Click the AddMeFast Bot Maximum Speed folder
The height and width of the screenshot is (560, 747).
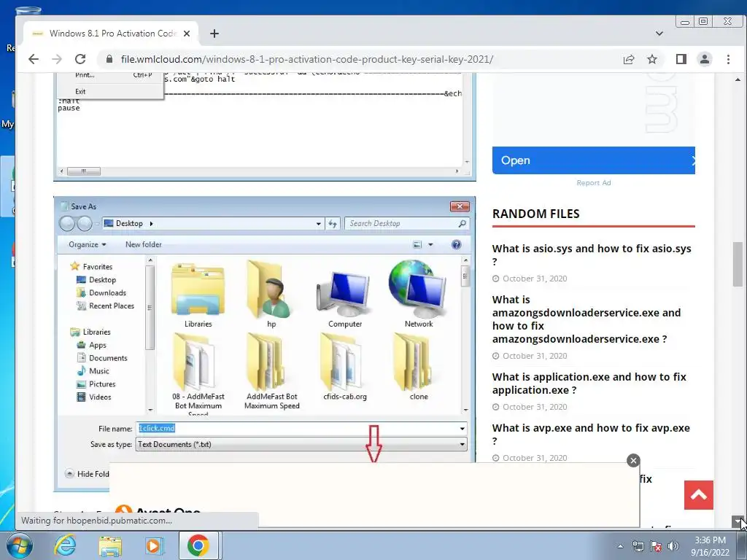(x=271, y=371)
